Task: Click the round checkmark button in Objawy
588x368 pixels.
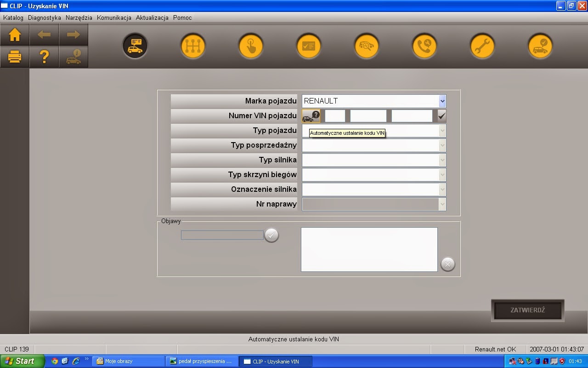Action: click(271, 235)
